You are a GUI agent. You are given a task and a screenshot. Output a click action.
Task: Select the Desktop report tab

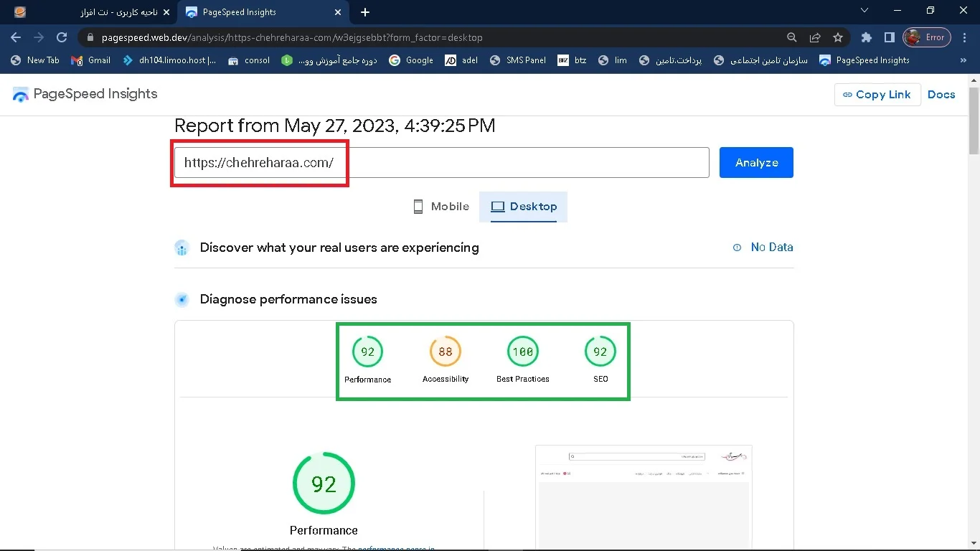click(524, 207)
